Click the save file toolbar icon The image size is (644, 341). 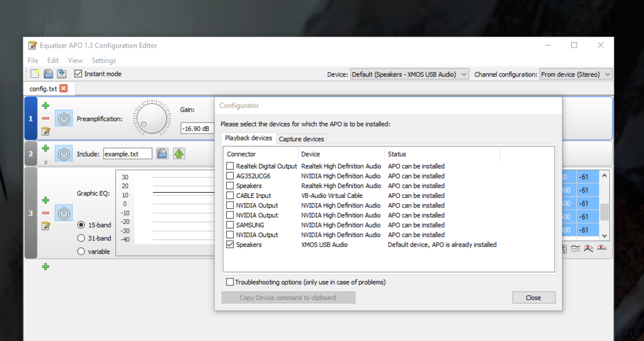coord(62,73)
